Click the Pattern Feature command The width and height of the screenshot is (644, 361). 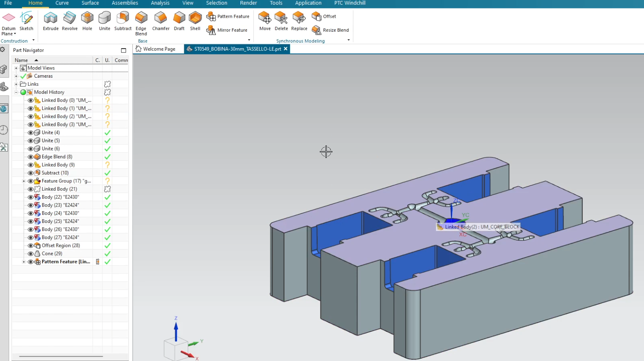tap(228, 16)
